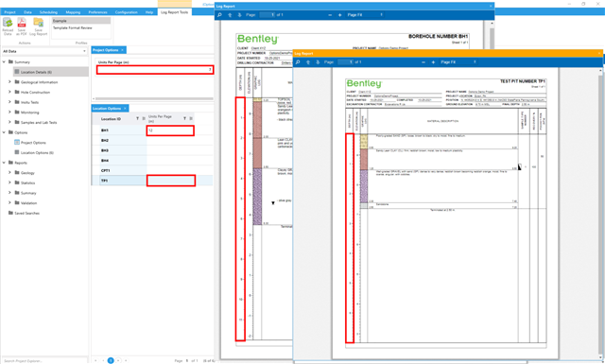Zoom in with plus in BH1 Log Report
This screenshot has height=364, width=605.
339,15
